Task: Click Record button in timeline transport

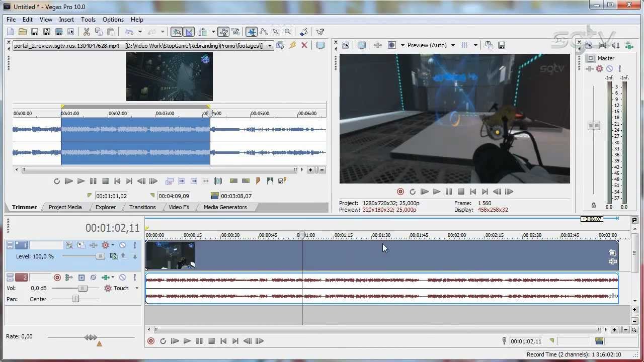Action: coord(151,341)
